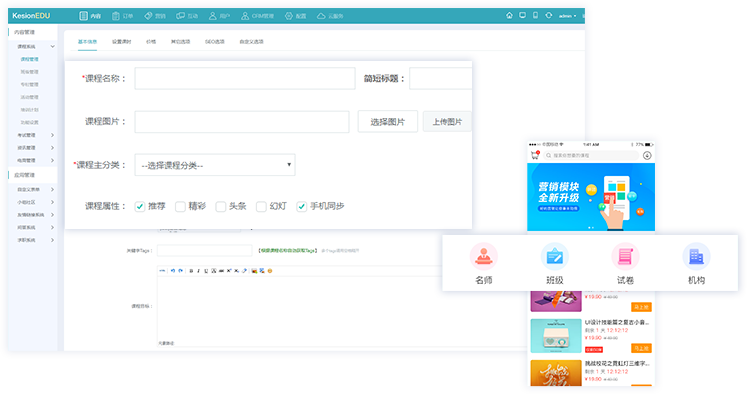747x394 pixels.
Task: Toggle bold in the editor toolbar
Action: (191, 271)
